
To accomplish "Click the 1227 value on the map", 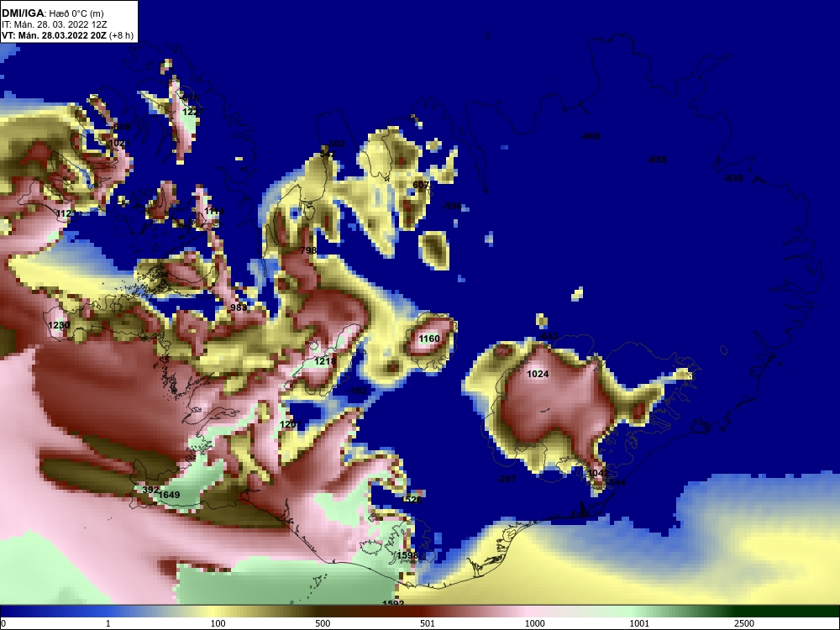I will (x=193, y=112).
